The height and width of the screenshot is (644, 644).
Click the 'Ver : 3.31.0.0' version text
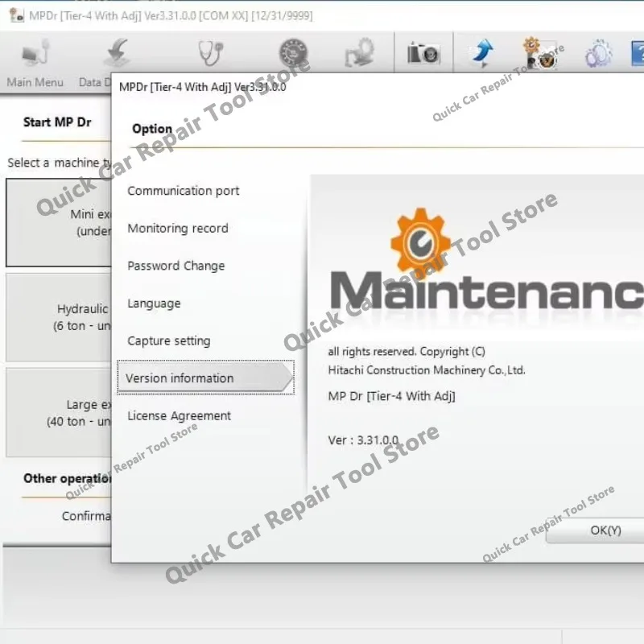click(x=363, y=440)
